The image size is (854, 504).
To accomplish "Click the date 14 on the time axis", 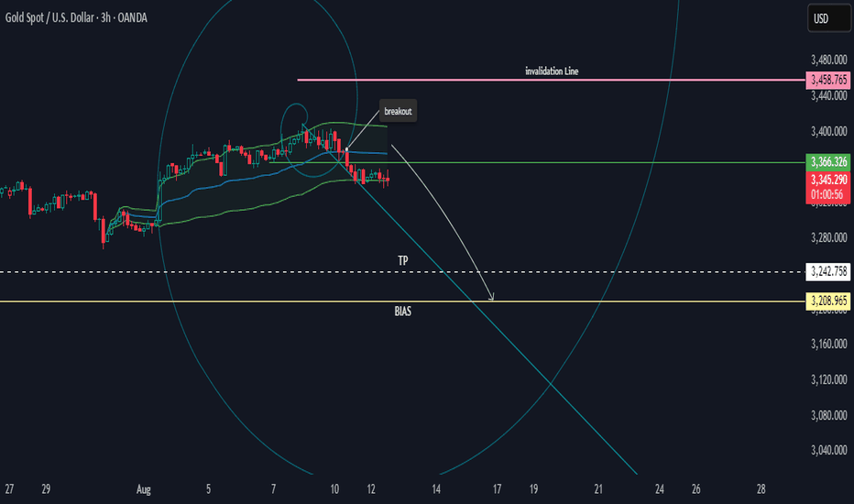I will tap(436, 489).
